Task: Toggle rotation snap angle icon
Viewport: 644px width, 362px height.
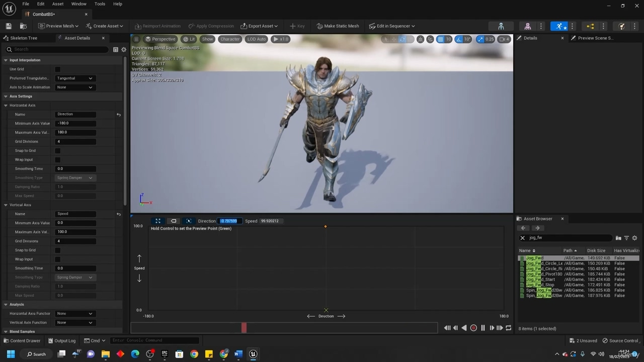Action: coord(459,39)
